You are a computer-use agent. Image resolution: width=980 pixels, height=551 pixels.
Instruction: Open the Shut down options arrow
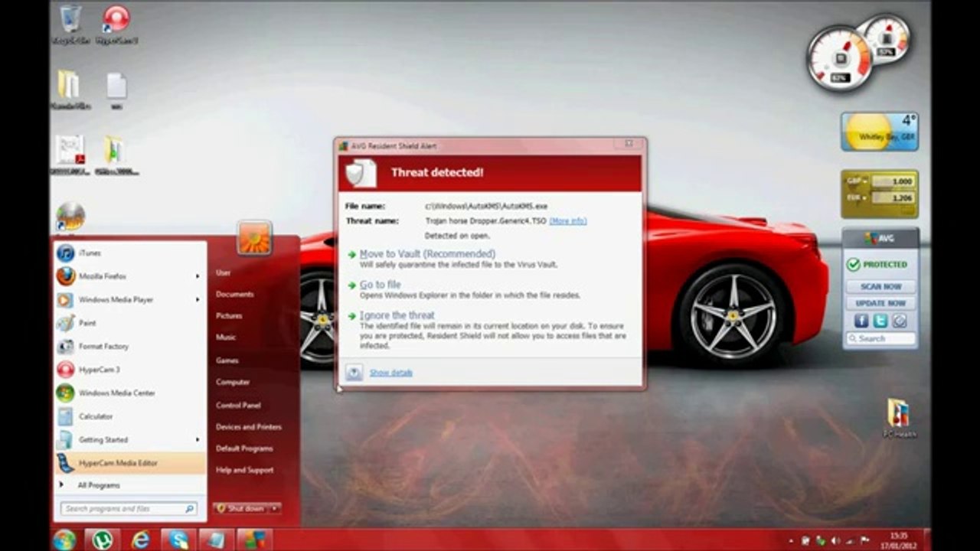click(x=275, y=508)
